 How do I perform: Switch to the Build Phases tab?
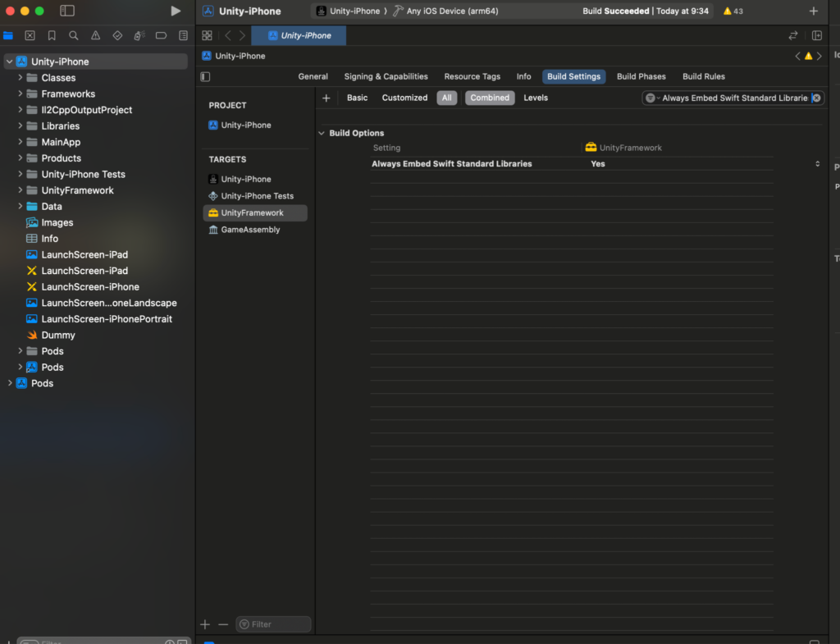[x=641, y=76]
